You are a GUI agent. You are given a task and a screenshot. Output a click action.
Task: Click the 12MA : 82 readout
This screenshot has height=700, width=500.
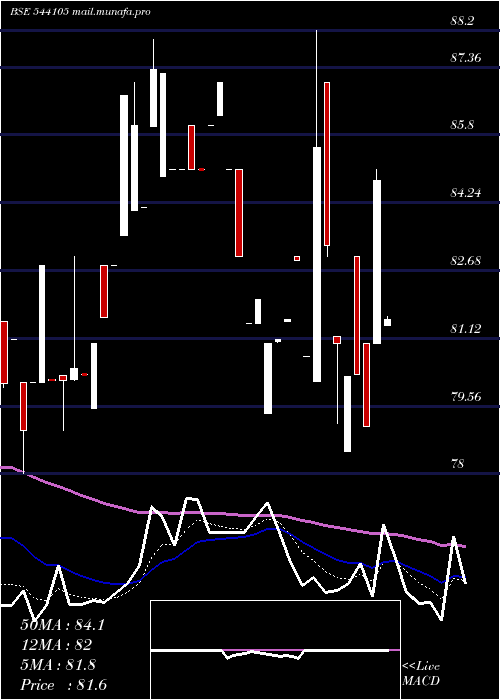click(x=56, y=645)
